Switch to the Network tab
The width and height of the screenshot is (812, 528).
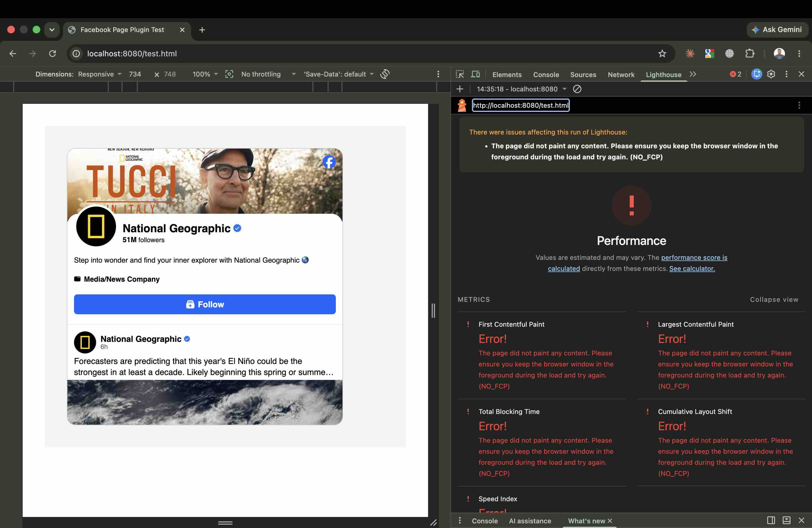point(621,74)
